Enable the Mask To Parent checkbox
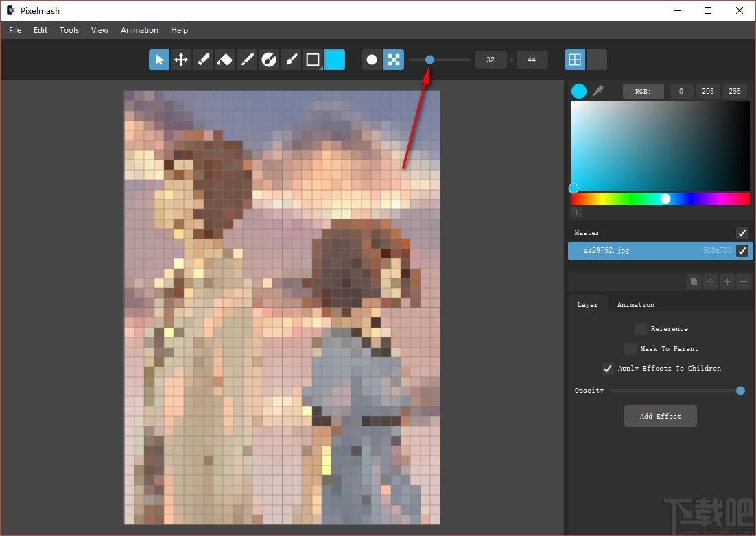 (630, 348)
